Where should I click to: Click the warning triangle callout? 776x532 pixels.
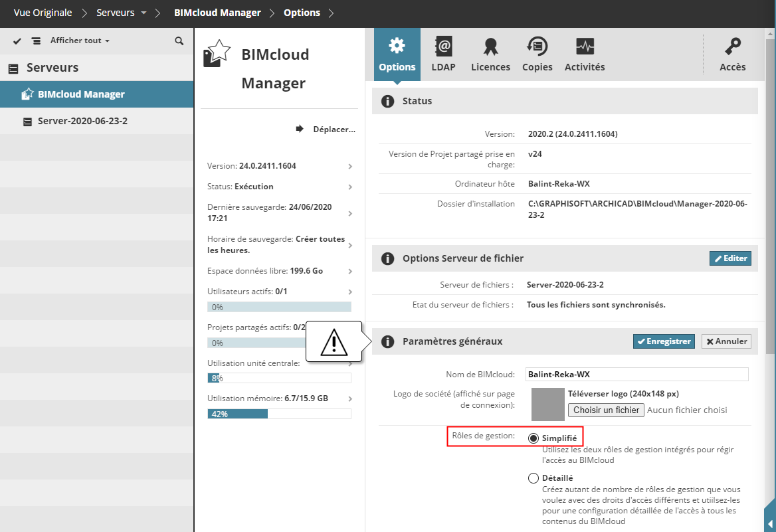(334, 341)
